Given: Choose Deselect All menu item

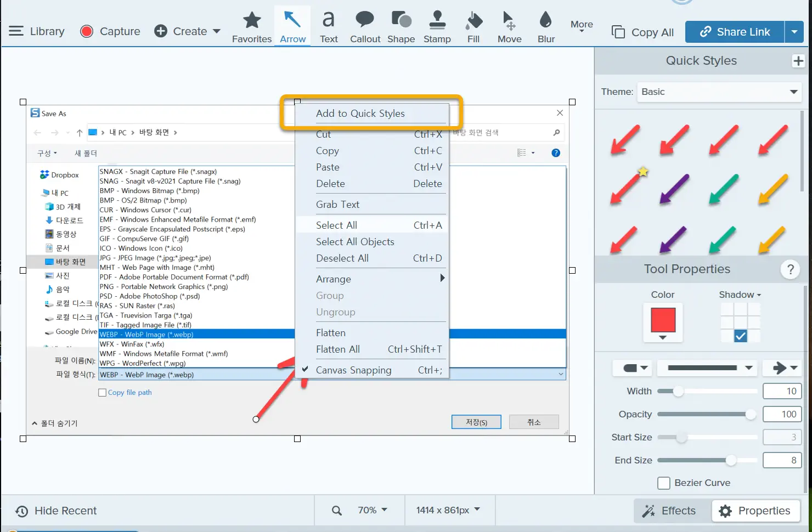Looking at the screenshot, I should point(372,258).
